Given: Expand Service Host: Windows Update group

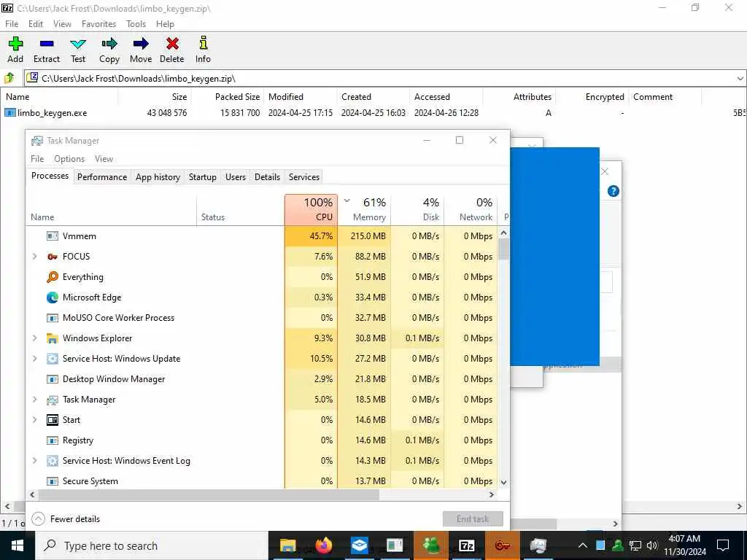Looking at the screenshot, I should click(35, 359).
